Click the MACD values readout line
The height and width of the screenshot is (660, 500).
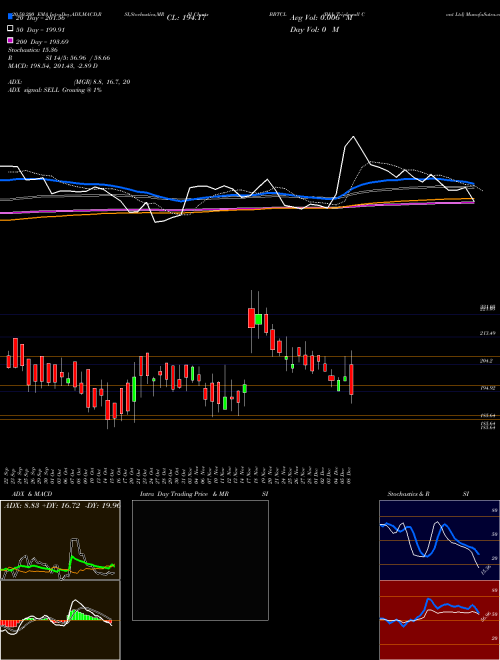pos(53,66)
